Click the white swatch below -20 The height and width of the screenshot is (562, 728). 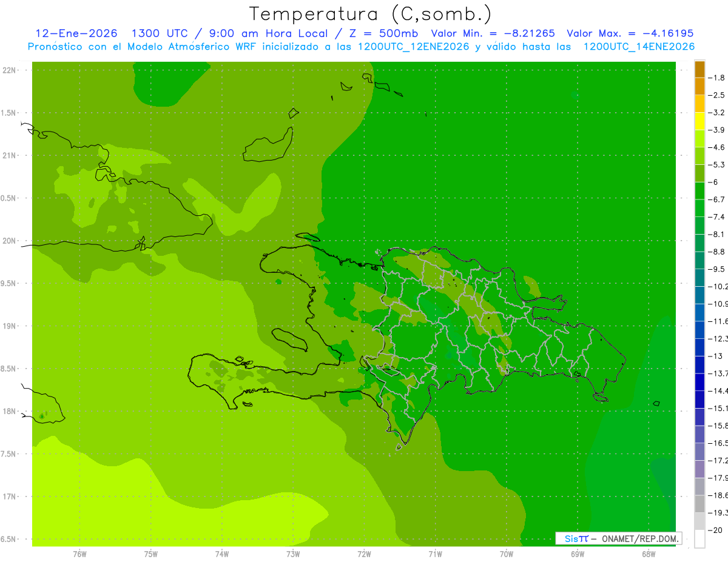[699, 539]
